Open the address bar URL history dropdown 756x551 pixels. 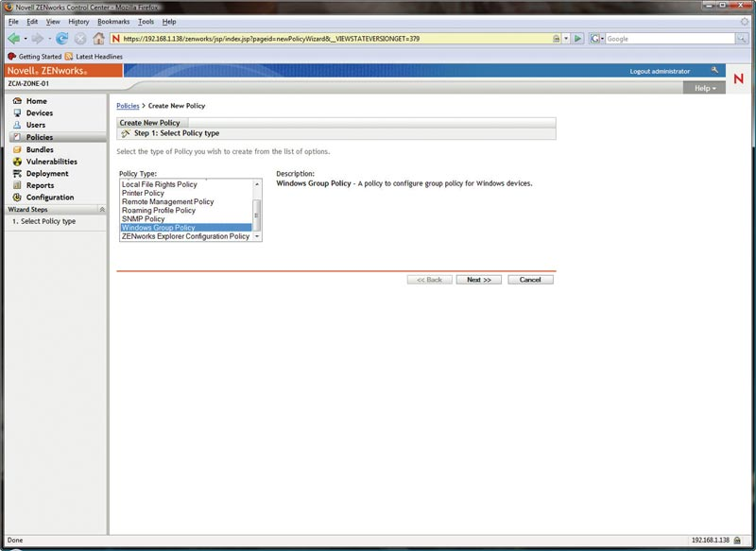pyautogui.click(x=566, y=39)
